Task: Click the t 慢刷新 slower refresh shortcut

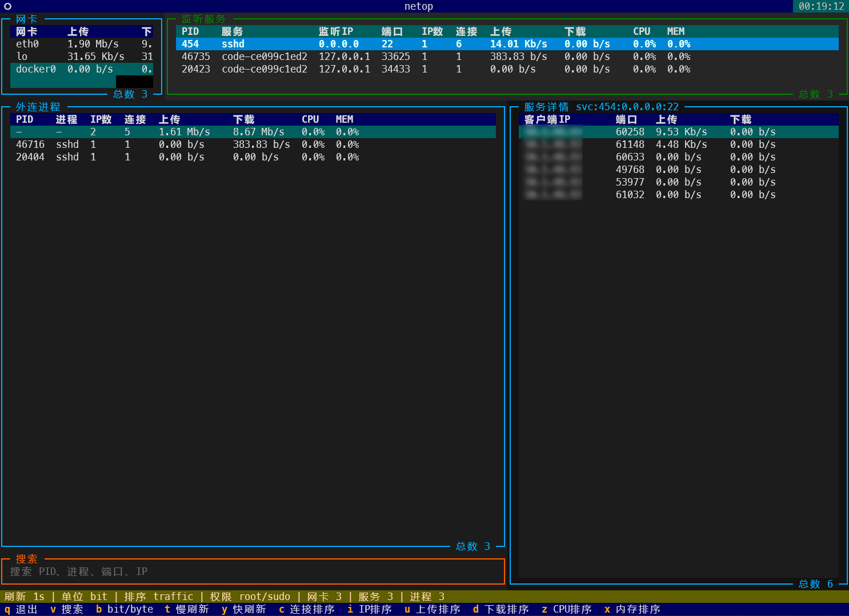Action: (187, 609)
